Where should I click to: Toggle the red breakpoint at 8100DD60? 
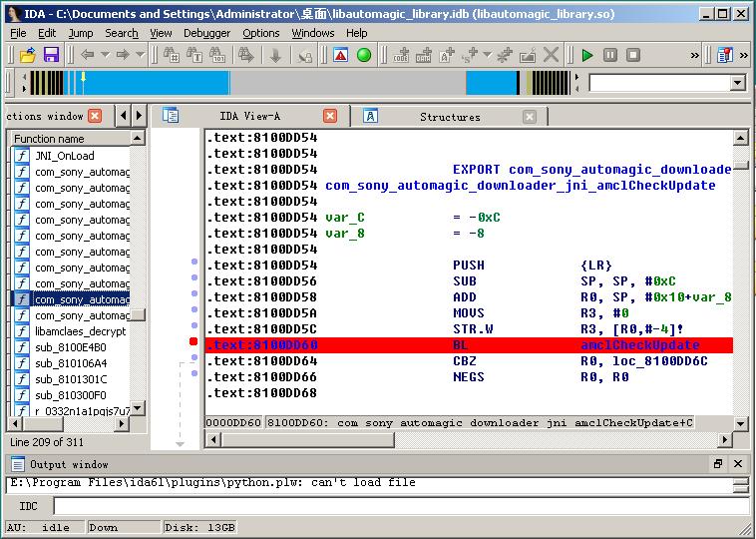coord(193,341)
